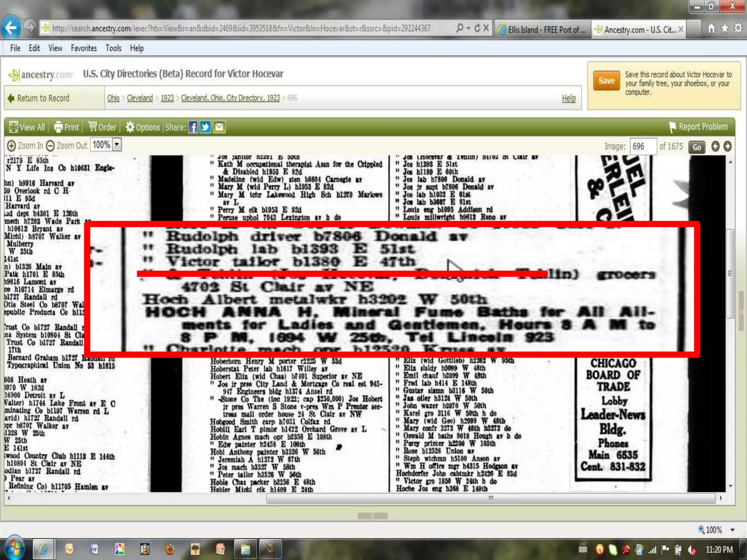Open the Options gear menu
The image size is (747, 560).
142,127
